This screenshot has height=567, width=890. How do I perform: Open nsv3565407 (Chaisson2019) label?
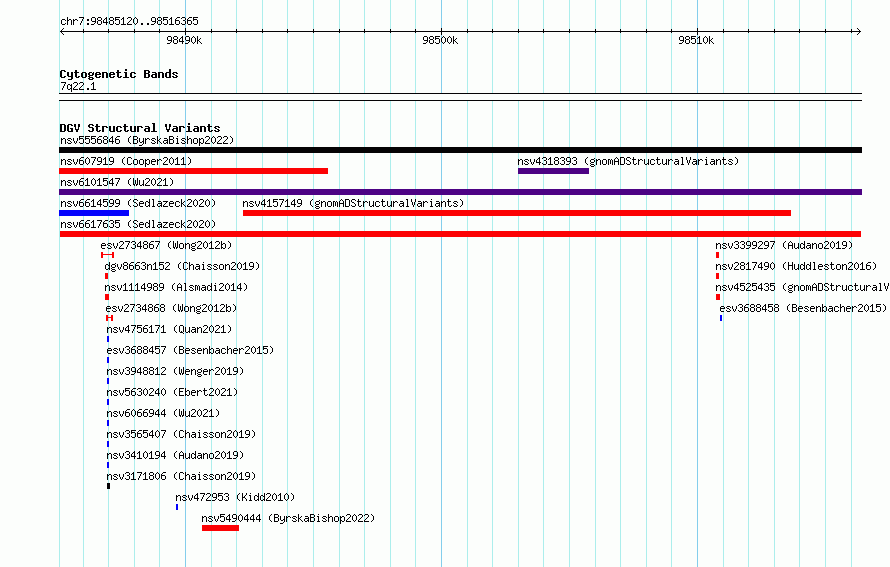pos(181,434)
